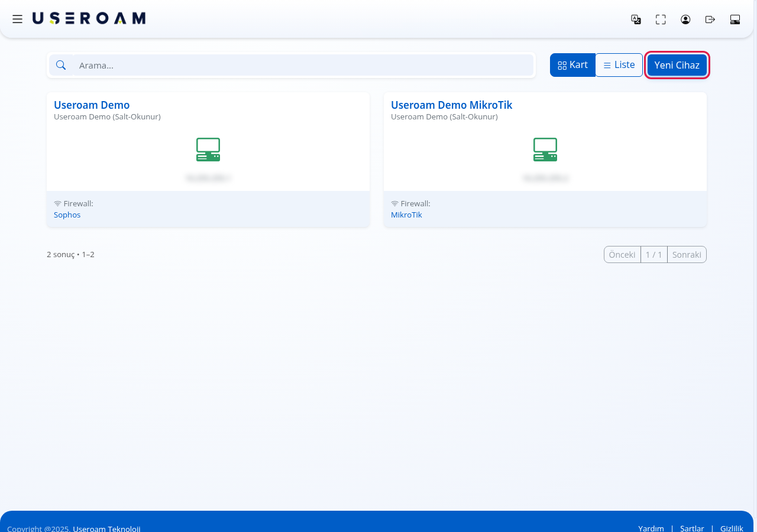This screenshot has height=532, width=757.
Task: Toggle fullscreen mode icon
Action: click(661, 20)
